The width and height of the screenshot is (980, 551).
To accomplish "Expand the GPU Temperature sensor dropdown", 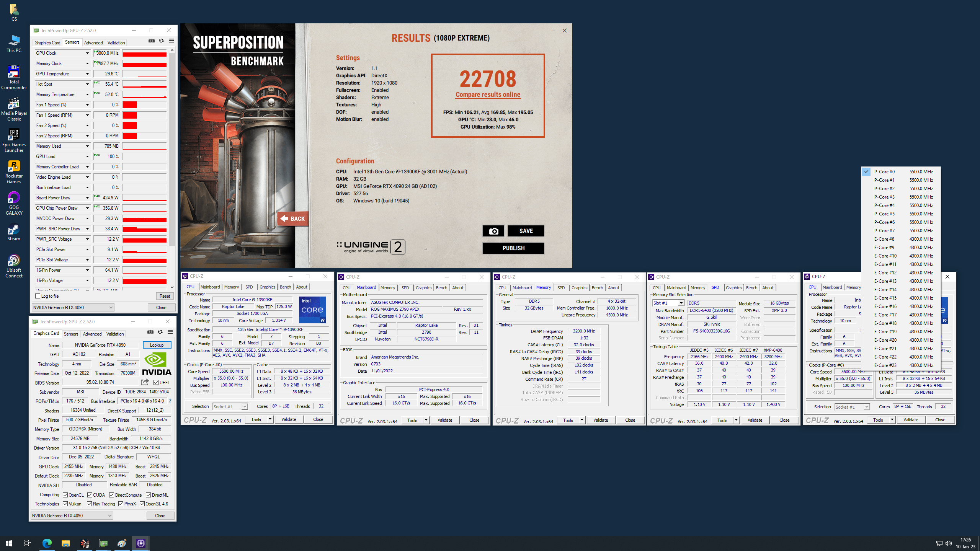I will tap(87, 74).
